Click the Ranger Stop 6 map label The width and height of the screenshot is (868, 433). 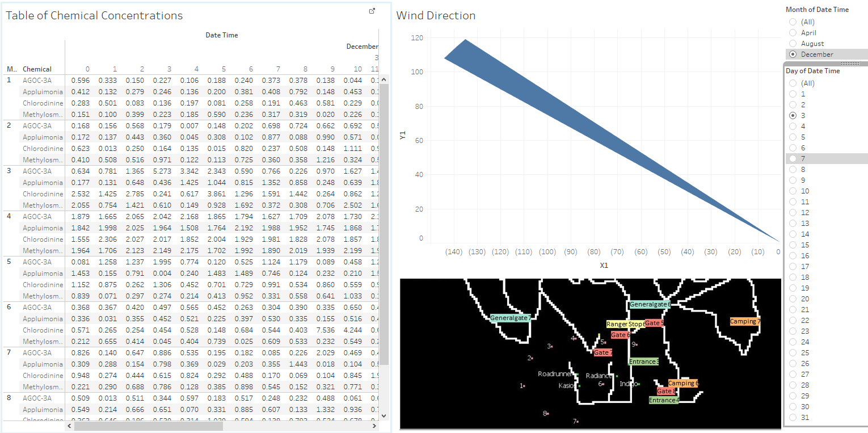tap(625, 325)
